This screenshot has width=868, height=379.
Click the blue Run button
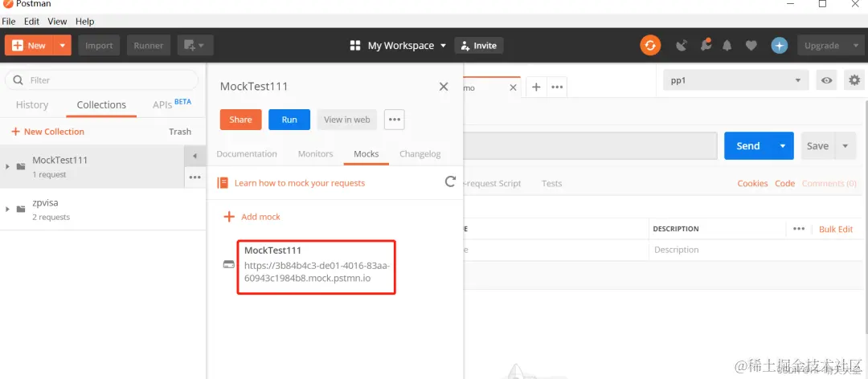[289, 120]
